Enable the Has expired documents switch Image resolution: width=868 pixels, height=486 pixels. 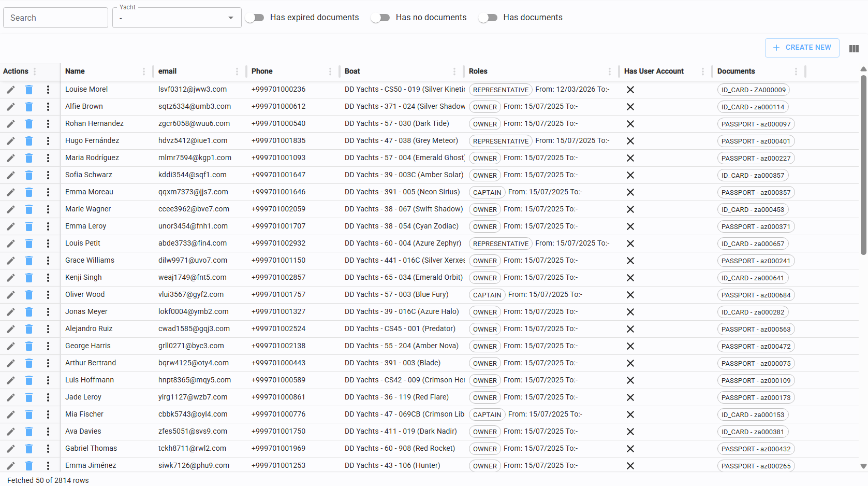255,18
